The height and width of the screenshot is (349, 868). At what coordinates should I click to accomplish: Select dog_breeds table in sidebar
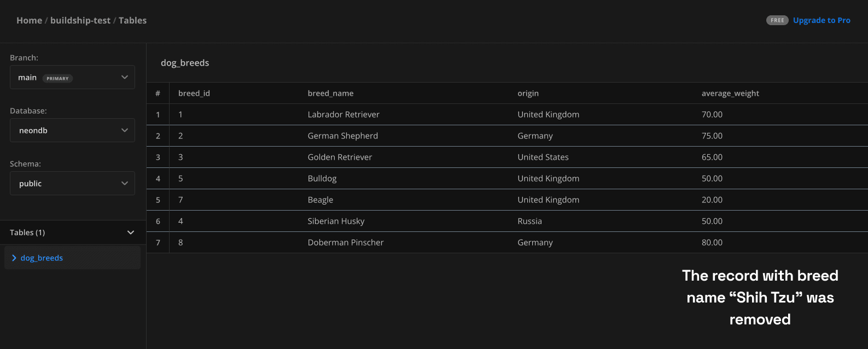42,258
